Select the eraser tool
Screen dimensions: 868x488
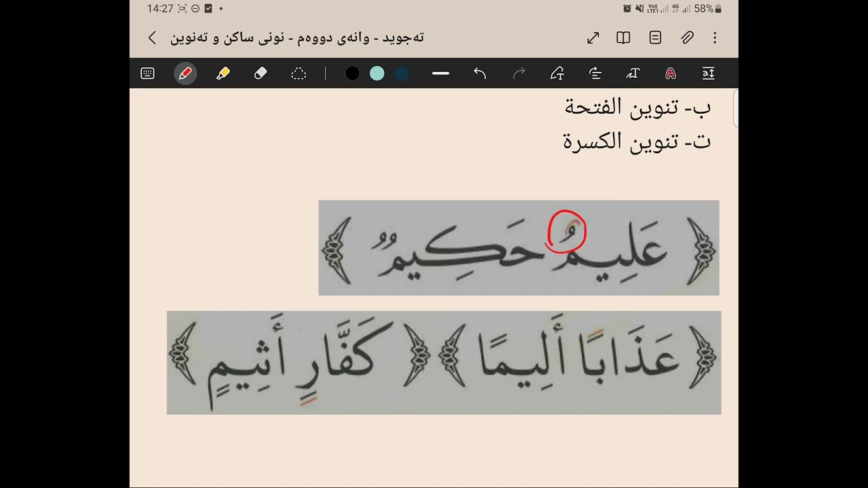(260, 74)
